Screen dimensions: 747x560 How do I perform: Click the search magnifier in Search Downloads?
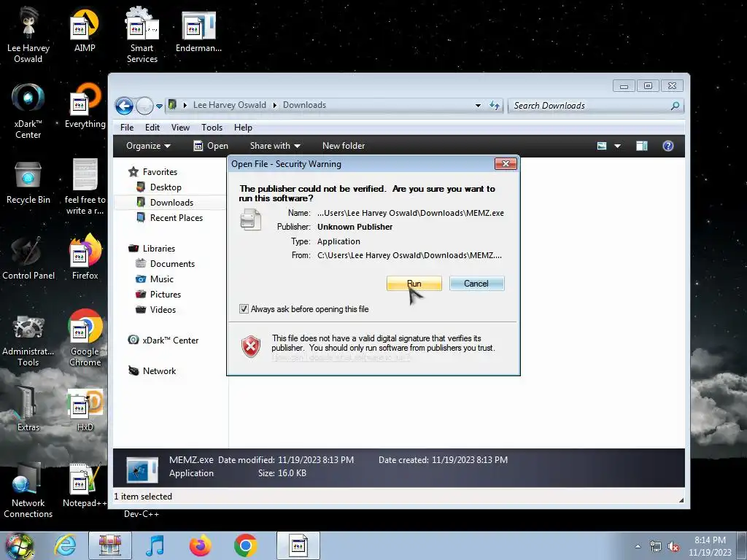pyautogui.click(x=675, y=106)
